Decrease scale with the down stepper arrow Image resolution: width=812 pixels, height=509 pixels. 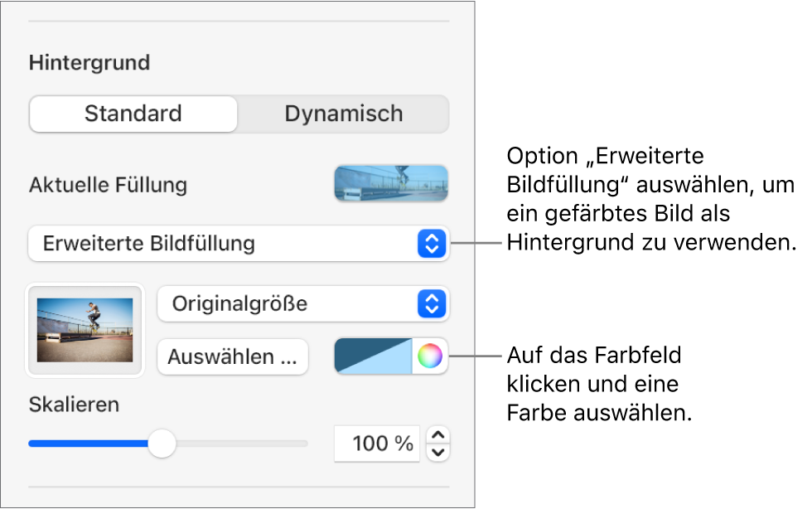439,452
